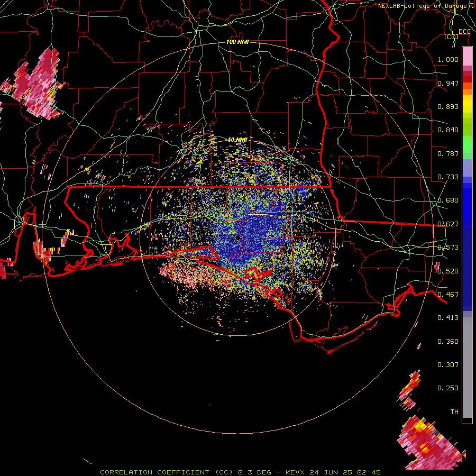Click the 1.000 legend value
The height and width of the screenshot is (476, 476).
click(448, 59)
